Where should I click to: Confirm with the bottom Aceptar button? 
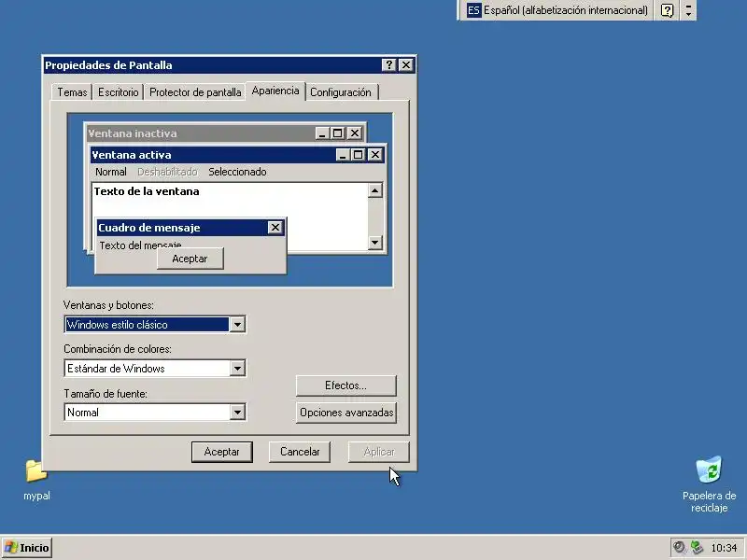[222, 452]
